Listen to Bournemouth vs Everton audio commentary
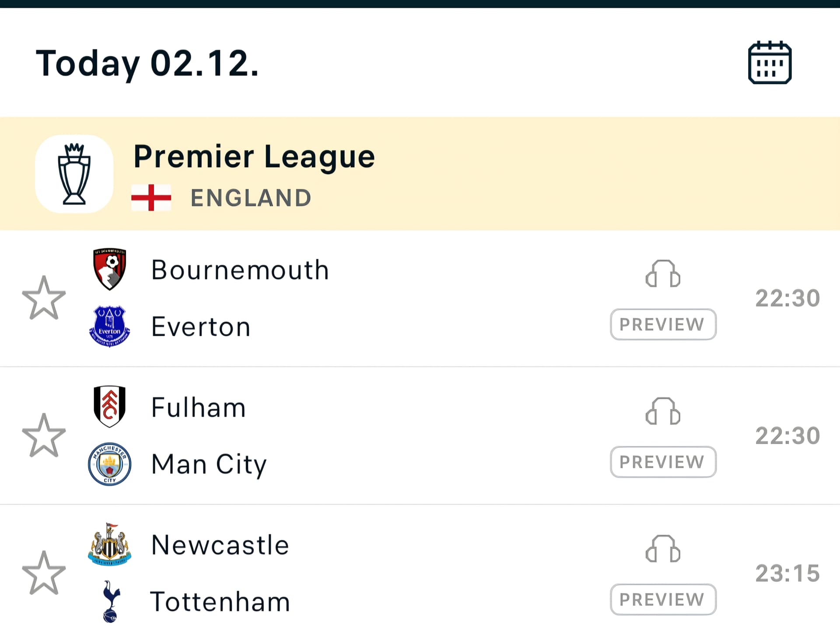 coord(663,274)
